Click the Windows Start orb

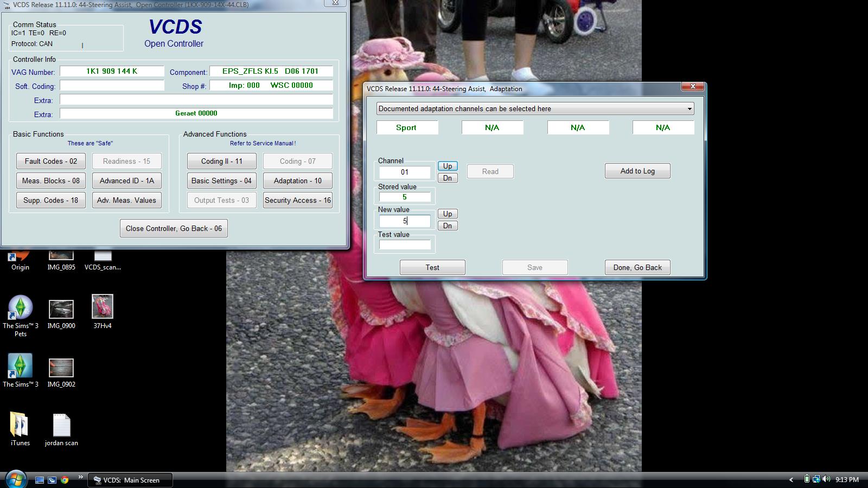pyautogui.click(x=15, y=479)
